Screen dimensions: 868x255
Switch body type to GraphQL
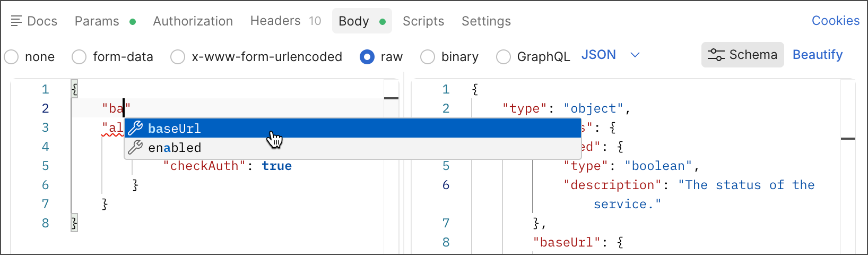coord(504,57)
